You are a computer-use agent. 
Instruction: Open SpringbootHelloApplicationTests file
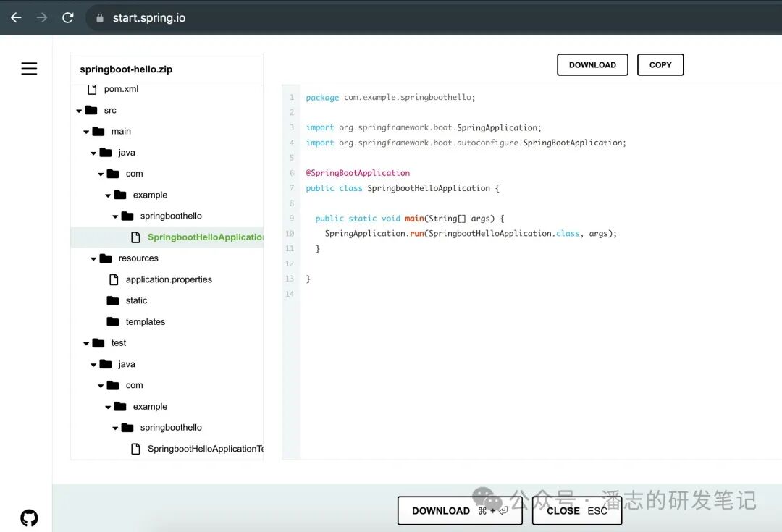pos(205,449)
